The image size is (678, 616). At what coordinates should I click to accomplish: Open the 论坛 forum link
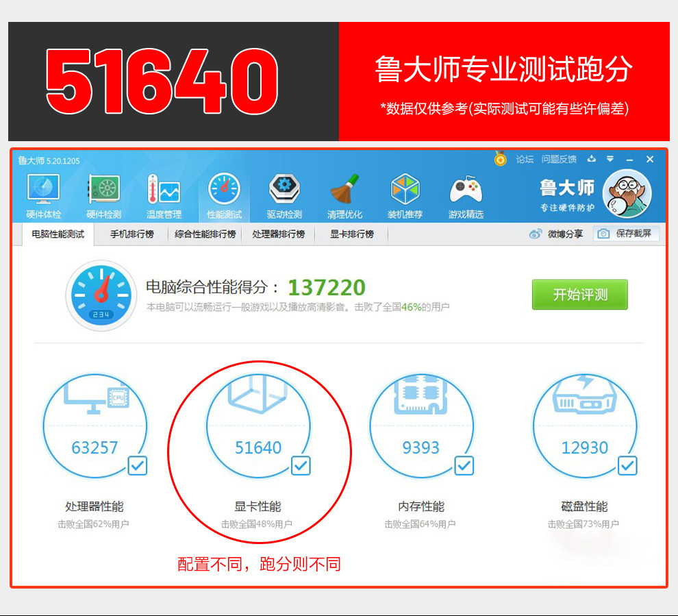pyautogui.click(x=525, y=159)
